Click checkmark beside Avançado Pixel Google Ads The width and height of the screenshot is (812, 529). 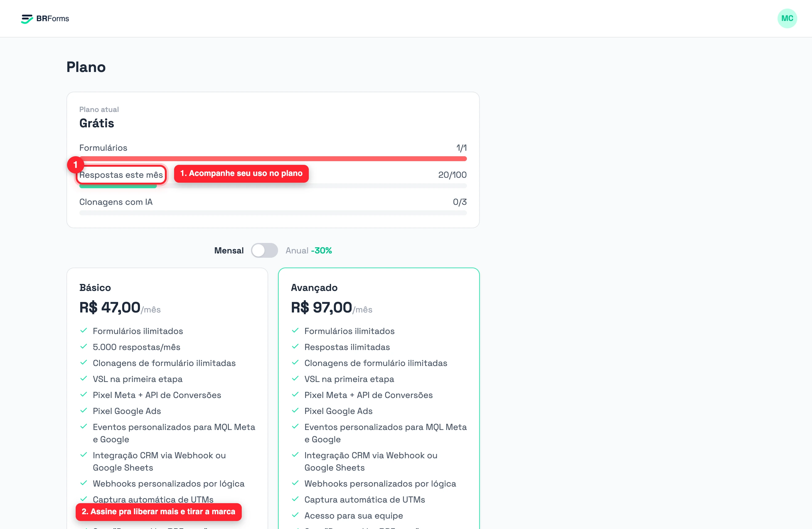(295, 411)
